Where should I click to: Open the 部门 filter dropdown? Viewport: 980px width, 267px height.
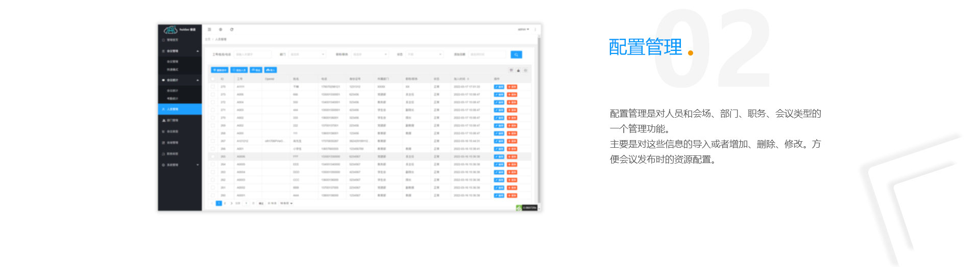pyautogui.click(x=307, y=54)
